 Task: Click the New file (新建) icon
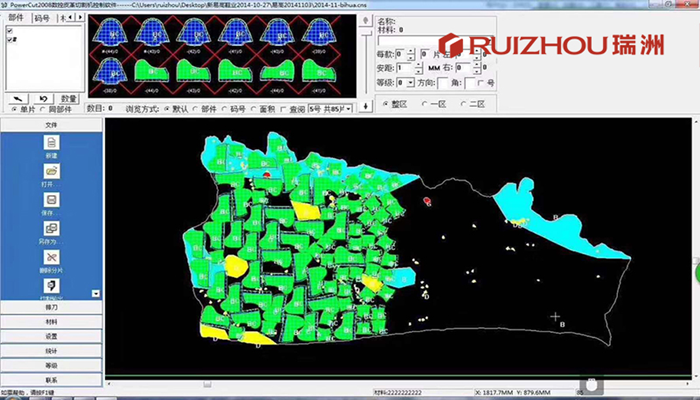[51, 143]
